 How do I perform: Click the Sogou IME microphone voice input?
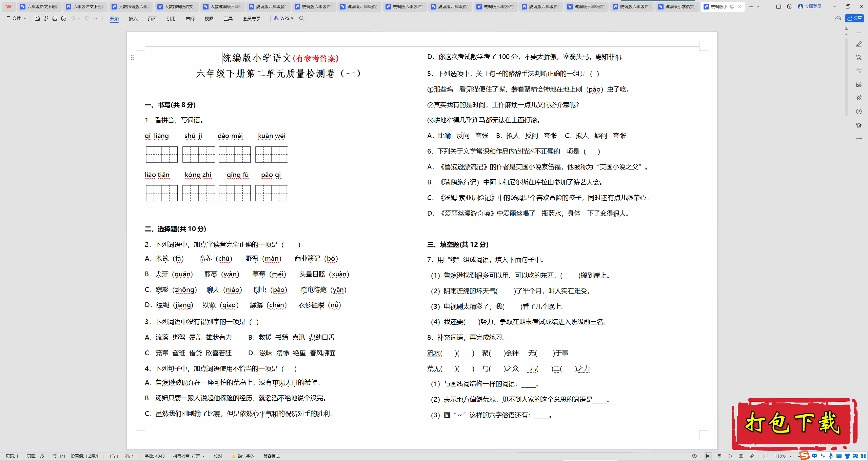click(x=831, y=456)
